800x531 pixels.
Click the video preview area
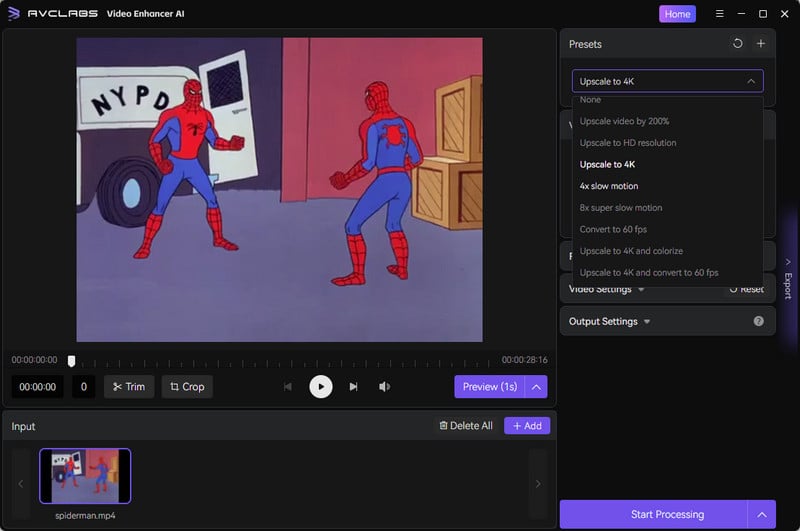279,189
